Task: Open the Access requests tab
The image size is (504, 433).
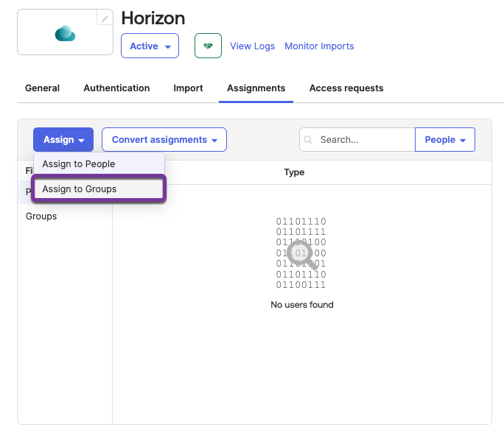Action: (x=346, y=88)
